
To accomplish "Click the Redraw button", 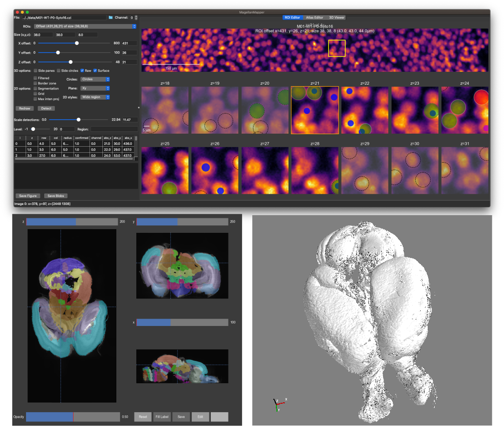I will pos(25,108).
